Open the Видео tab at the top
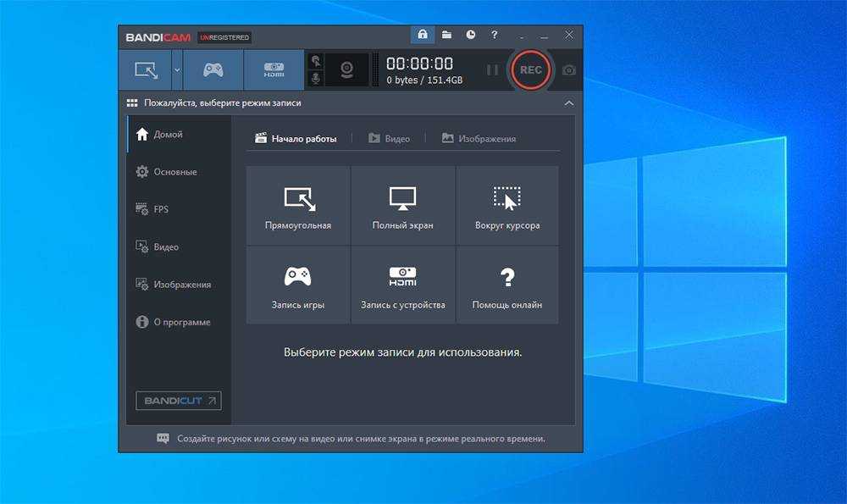847x504 pixels. 389,139
